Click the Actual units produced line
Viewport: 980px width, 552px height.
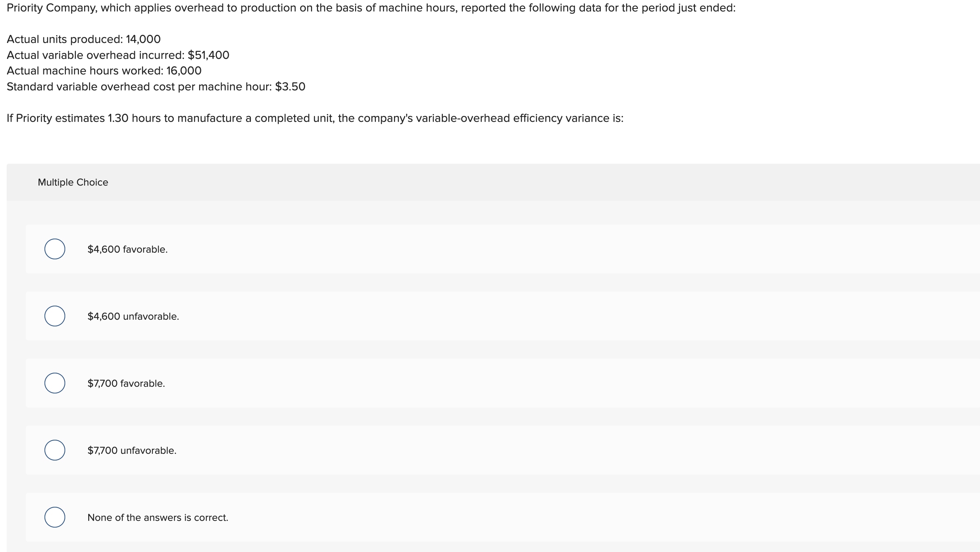coord(84,39)
